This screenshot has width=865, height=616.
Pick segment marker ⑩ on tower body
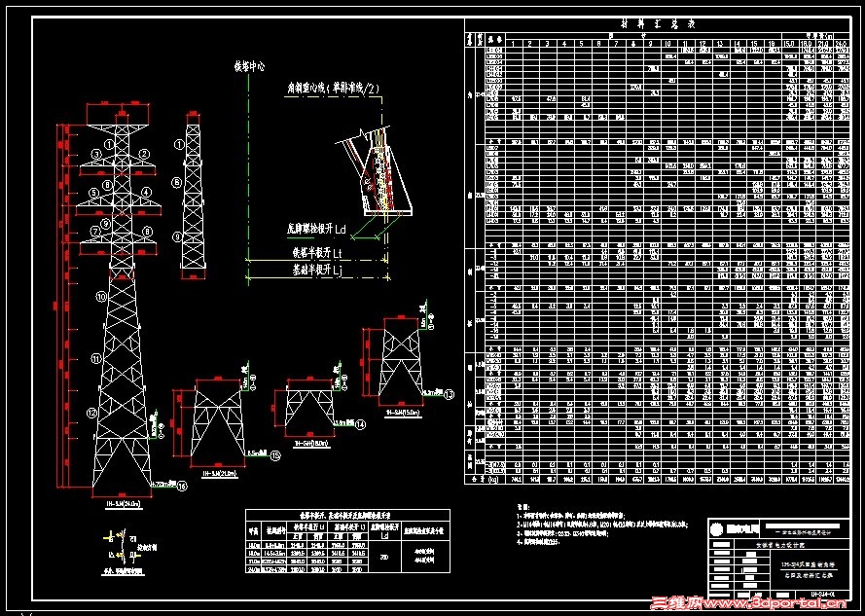point(100,297)
